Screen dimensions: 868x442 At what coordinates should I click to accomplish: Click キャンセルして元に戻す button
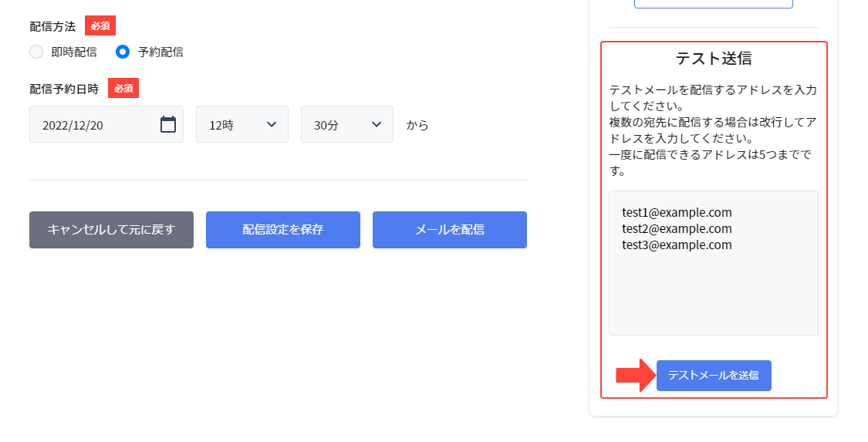[111, 230]
